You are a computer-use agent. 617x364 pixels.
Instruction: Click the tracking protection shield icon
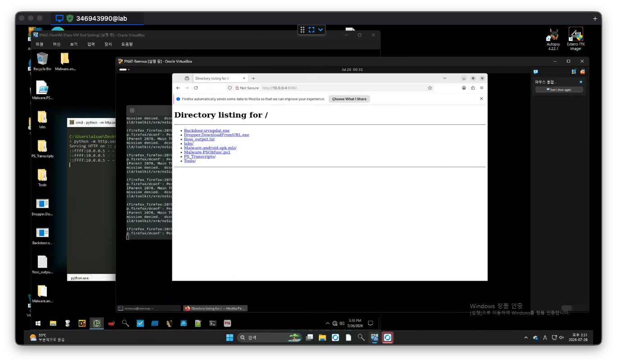[230, 88]
